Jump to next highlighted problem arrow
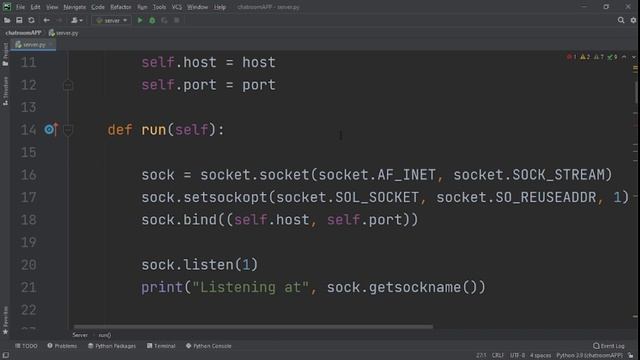Screen dimensions: 640x360 [633, 57]
